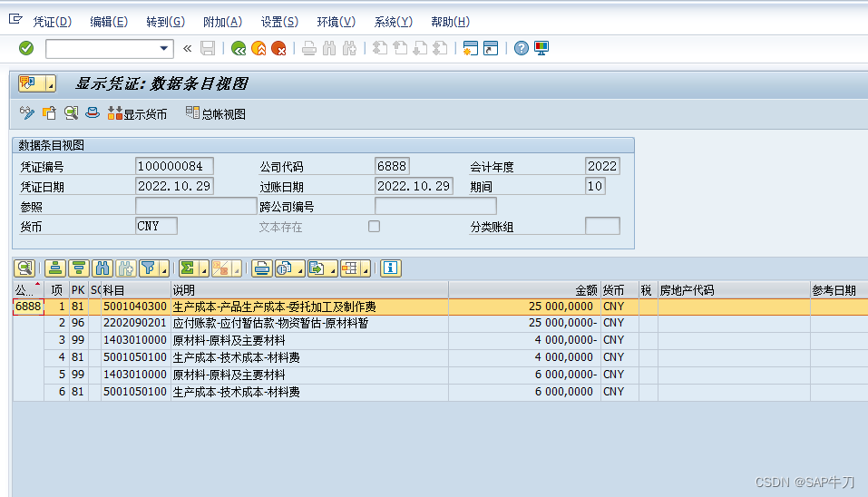The height and width of the screenshot is (497, 868).
Task: Expand the title bar Services for Object arrow
Action: (x=51, y=84)
